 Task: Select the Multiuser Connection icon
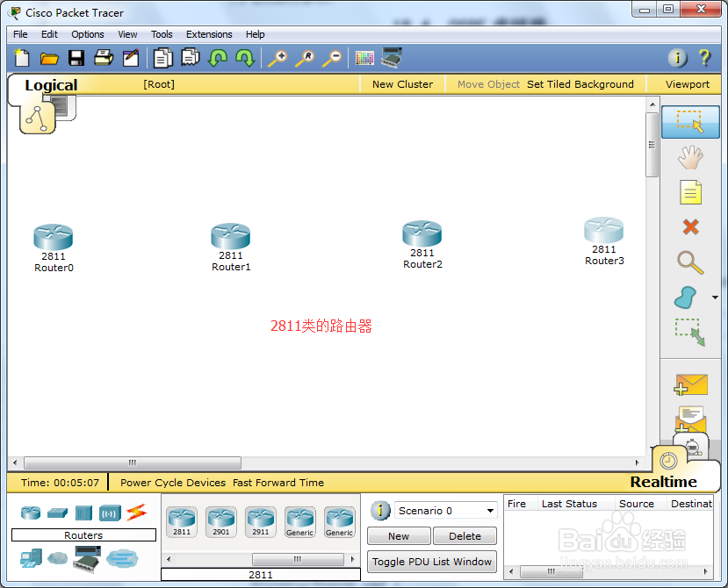tap(122, 558)
